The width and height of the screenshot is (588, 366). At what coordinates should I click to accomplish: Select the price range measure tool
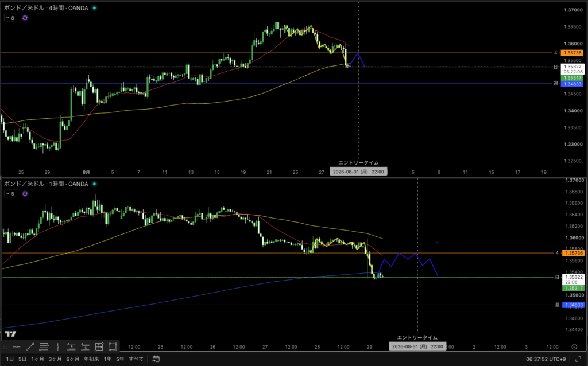(99, 347)
